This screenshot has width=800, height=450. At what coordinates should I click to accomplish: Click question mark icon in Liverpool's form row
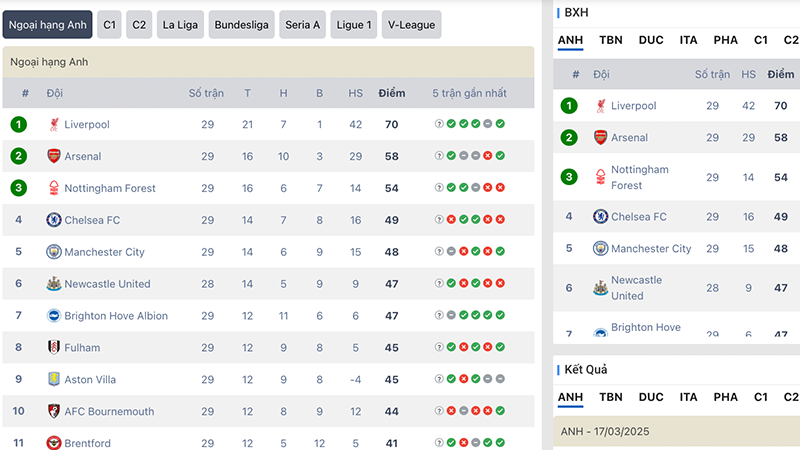pyautogui.click(x=439, y=124)
